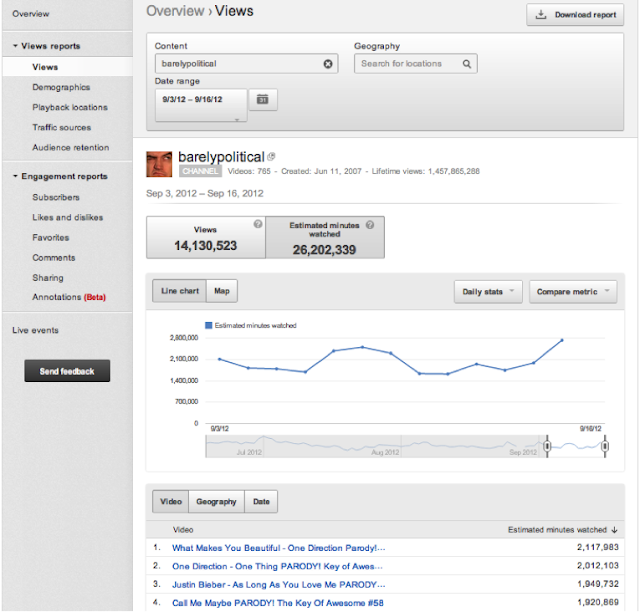Click the barelypolitical channel name

click(x=221, y=157)
